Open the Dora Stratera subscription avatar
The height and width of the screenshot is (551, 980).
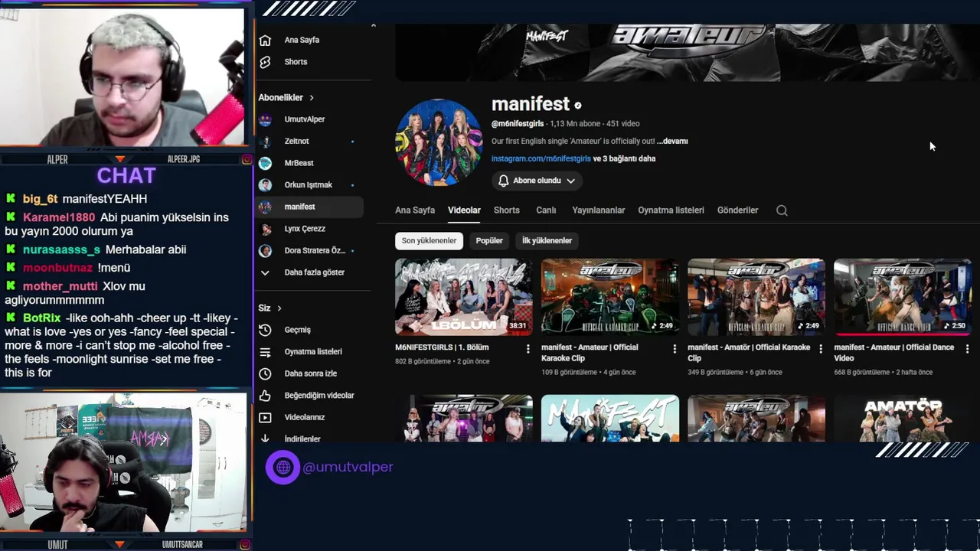(x=265, y=251)
